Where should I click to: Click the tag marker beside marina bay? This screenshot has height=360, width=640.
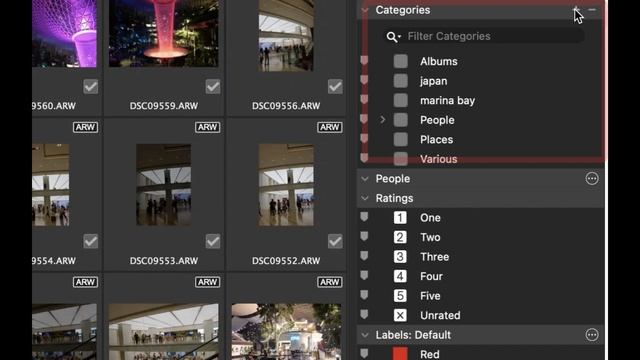pyautogui.click(x=364, y=100)
